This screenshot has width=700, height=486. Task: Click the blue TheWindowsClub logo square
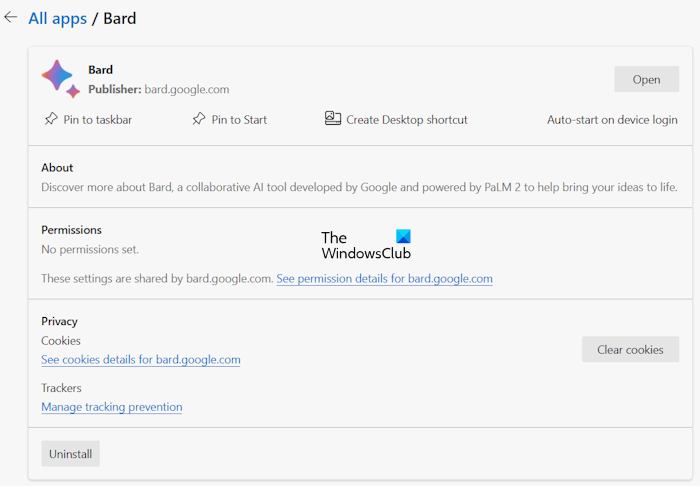[403, 237]
